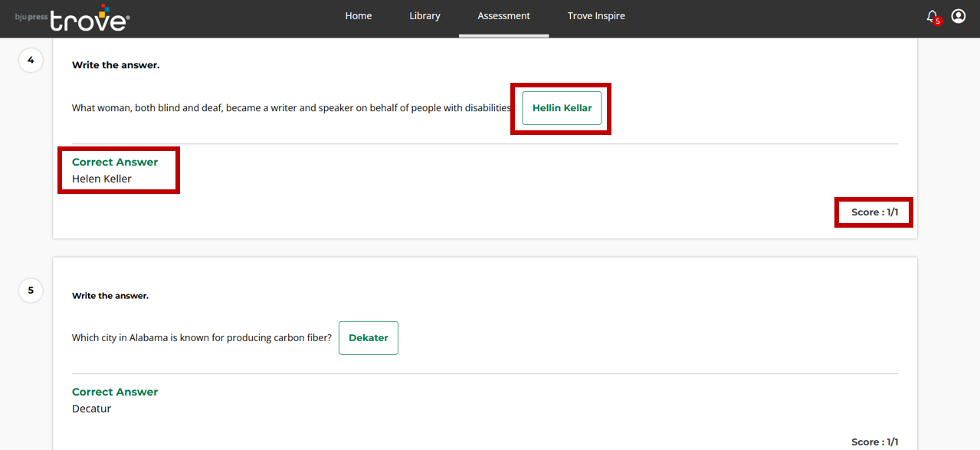The image size is (980, 450).
Task: Open the notifications bell icon
Action: (932, 16)
